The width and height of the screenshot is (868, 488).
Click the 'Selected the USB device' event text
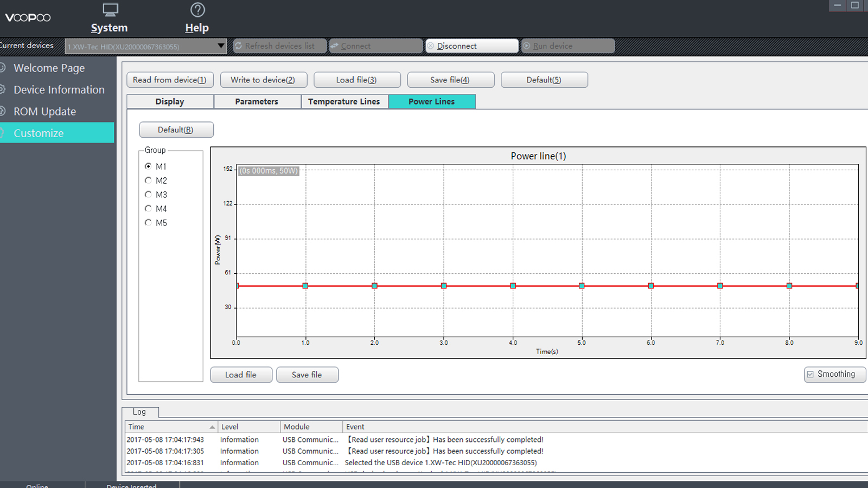click(x=441, y=463)
